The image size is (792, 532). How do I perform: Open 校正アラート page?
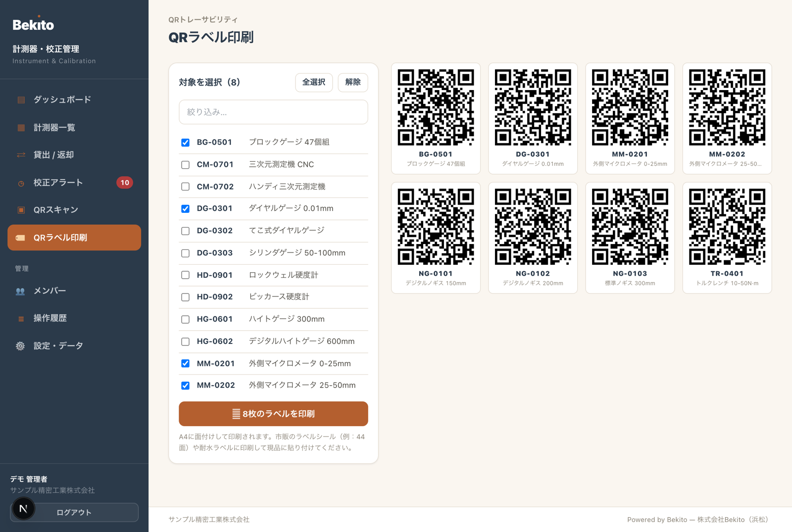[x=74, y=183]
